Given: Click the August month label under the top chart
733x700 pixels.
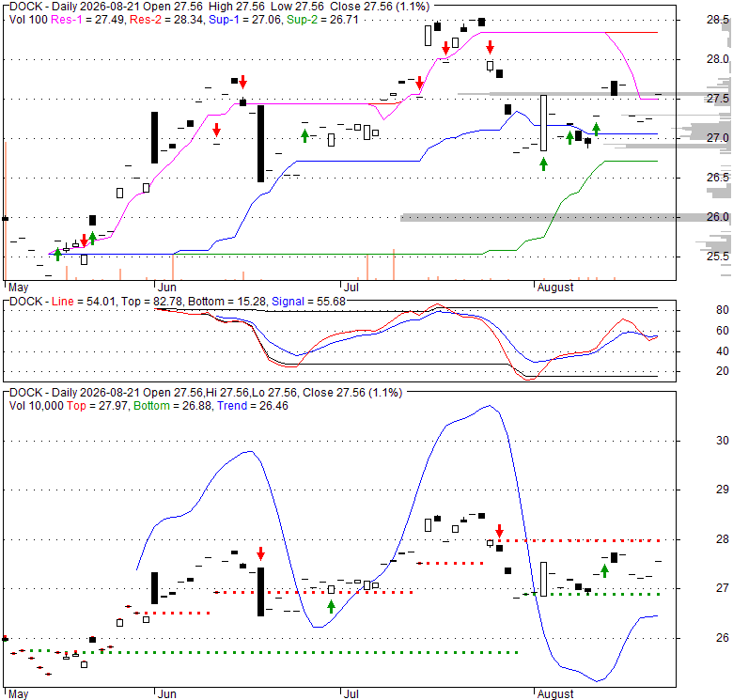Looking at the screenshot, I should coord(554,287).
